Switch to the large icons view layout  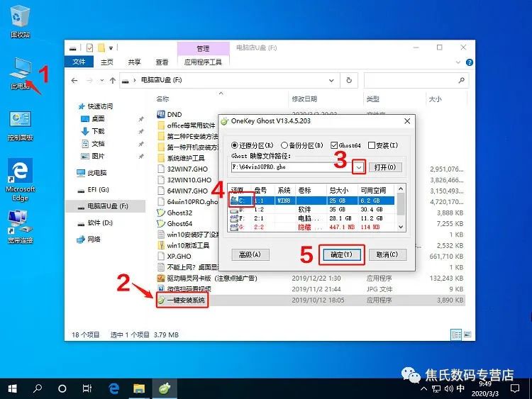(x=467, y=335)
